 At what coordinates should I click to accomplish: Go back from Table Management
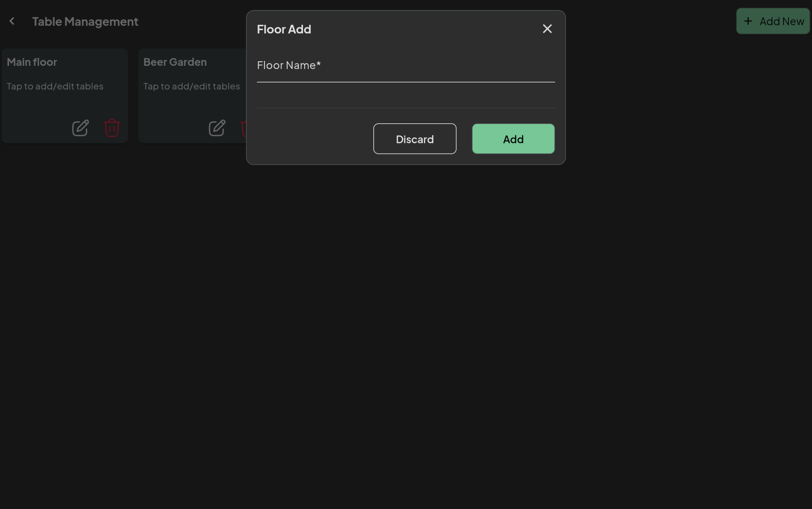click(12, 22)
